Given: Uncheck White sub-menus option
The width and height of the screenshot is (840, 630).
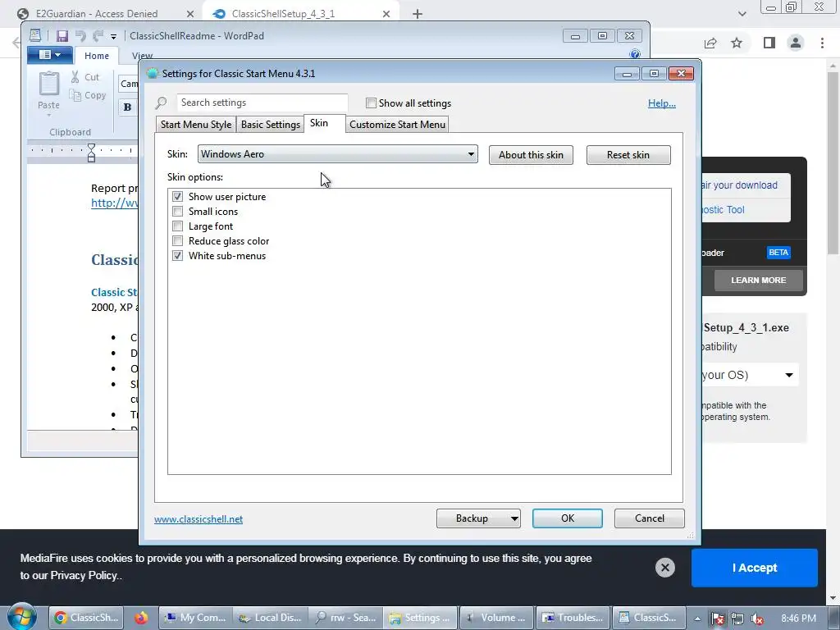Looking at the screenshot, I should pyautogui.click(x=177, y=256).
